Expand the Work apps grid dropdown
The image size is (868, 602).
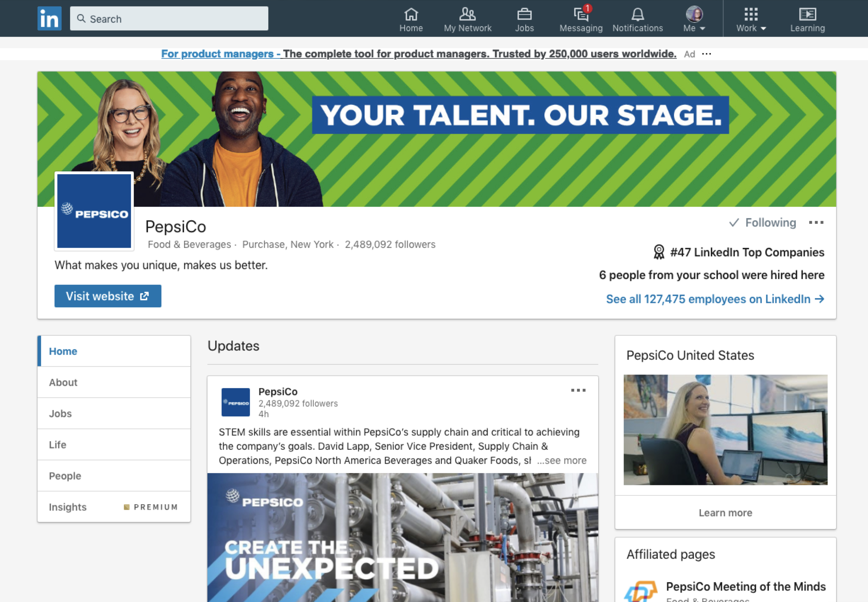(x=751, y=19)
